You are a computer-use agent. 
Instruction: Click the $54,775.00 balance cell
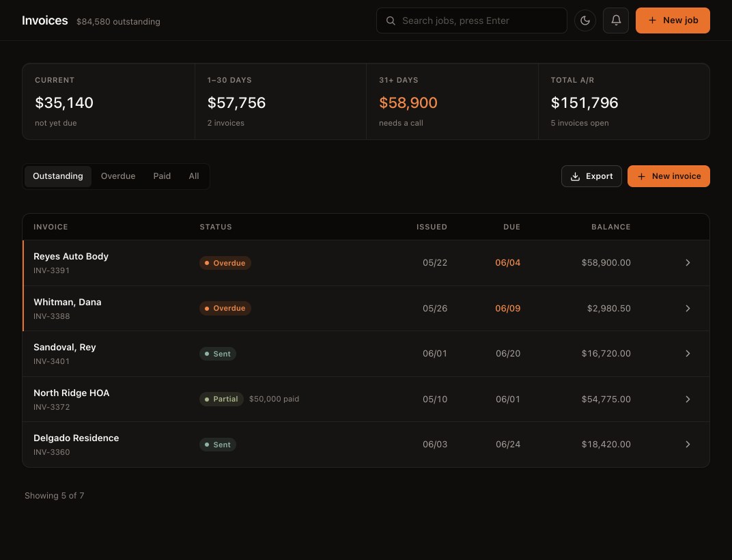point(606,400)
